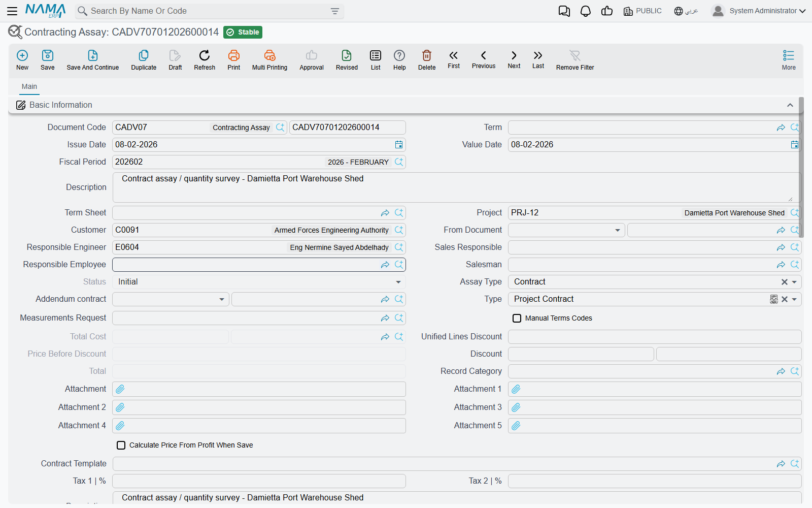Click the NAMA ERP logo
812x508 pixels.
click(x=46, y=11)
